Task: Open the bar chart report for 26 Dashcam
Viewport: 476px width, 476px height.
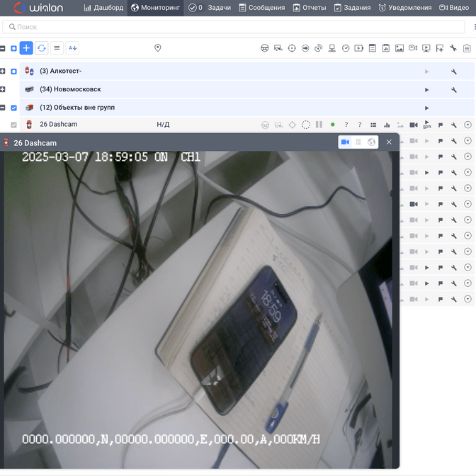Action: click(x=387, y=125)
